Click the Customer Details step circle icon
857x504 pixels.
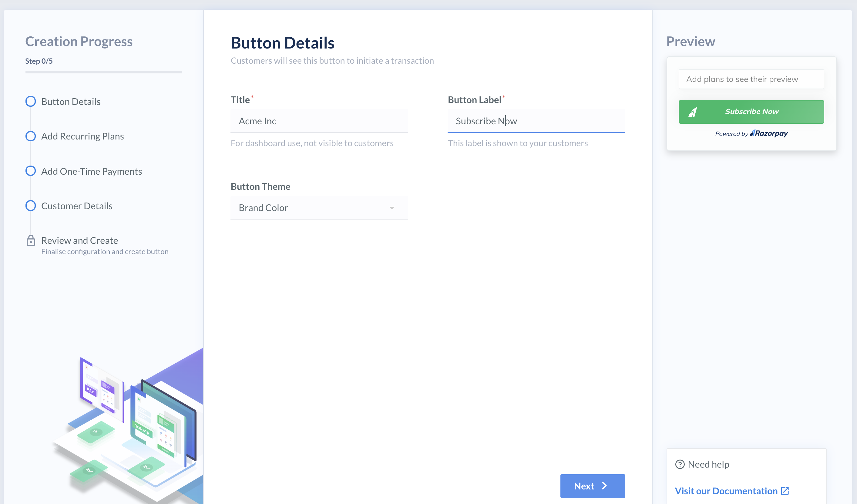point(31,206)
